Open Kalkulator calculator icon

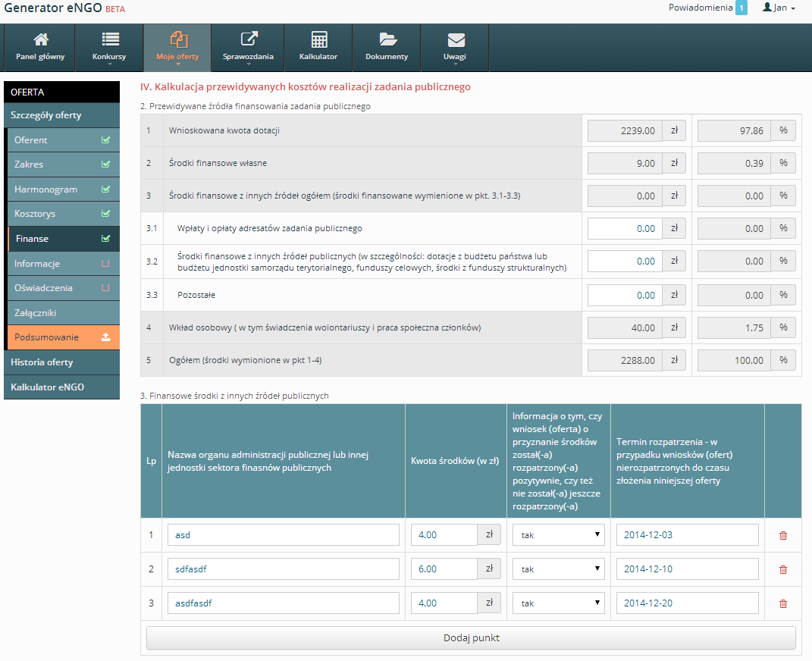click(319, 39)
